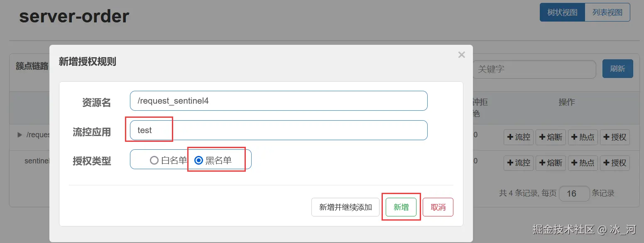Viewport: 644px width, 243px height.
Task: Click the 刷新 button
Action: (617, 69)
